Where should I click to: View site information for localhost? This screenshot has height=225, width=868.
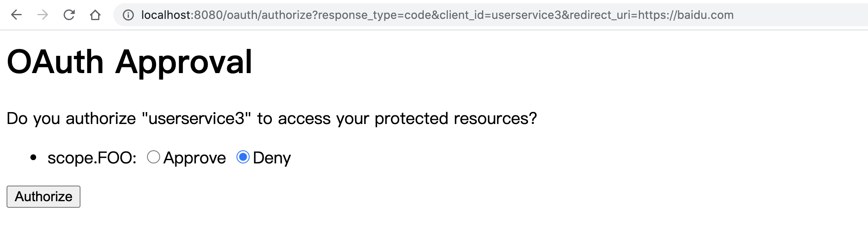tap(129, 15)
